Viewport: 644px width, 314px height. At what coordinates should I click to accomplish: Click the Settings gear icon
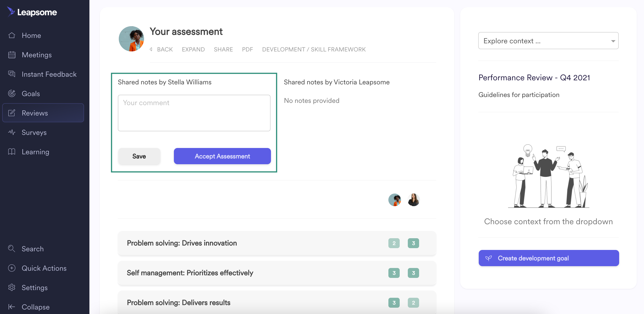point(12,287)
